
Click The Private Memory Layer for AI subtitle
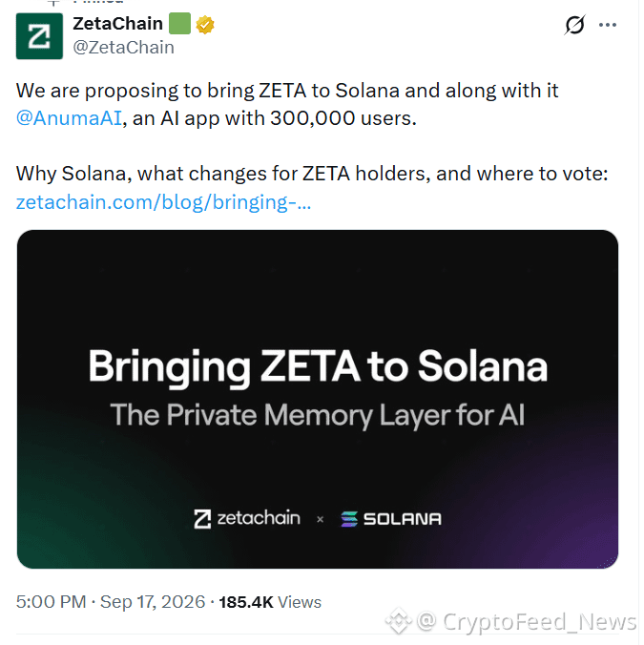318,415
